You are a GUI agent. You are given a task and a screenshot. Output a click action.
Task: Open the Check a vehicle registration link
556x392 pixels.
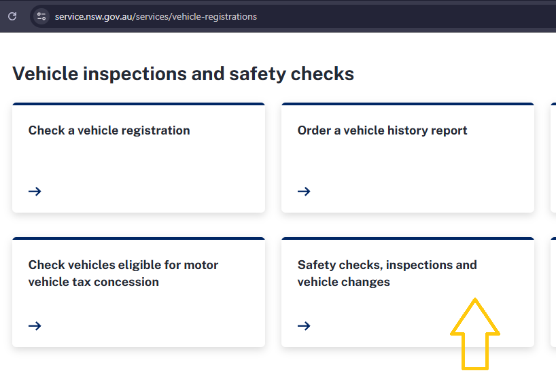pos(109,130)
